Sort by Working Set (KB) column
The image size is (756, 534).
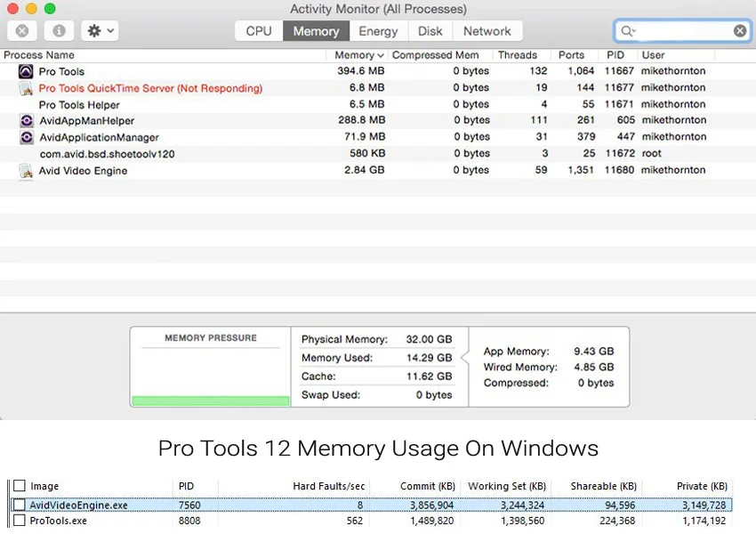point(507,486)
